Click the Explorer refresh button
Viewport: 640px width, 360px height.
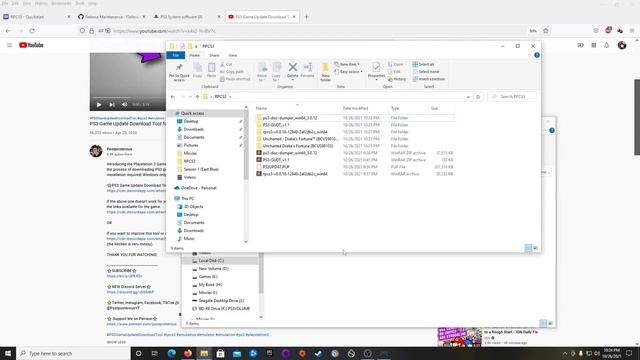tap(478, 97)
